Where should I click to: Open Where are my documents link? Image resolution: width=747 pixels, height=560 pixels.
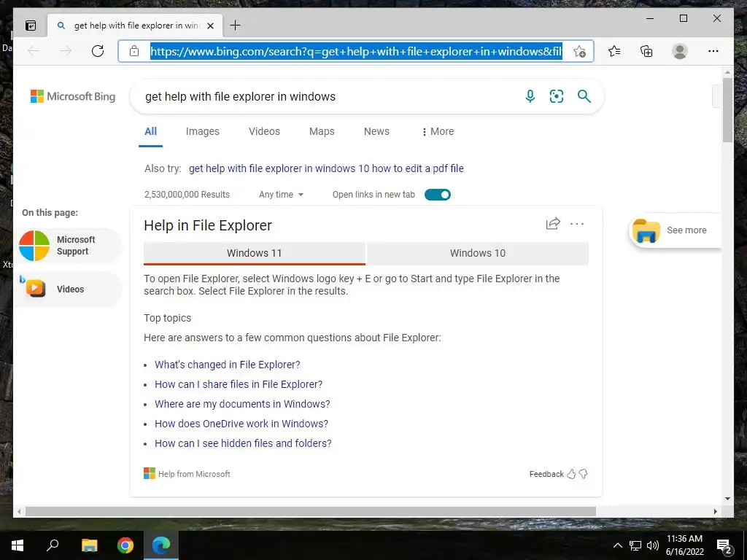tap(242, 404)
